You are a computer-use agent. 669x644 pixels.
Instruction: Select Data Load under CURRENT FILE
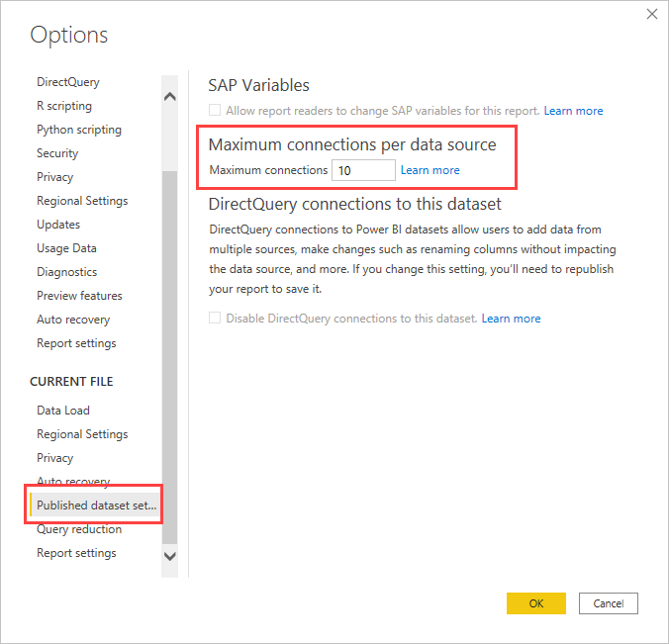(63, 411)
